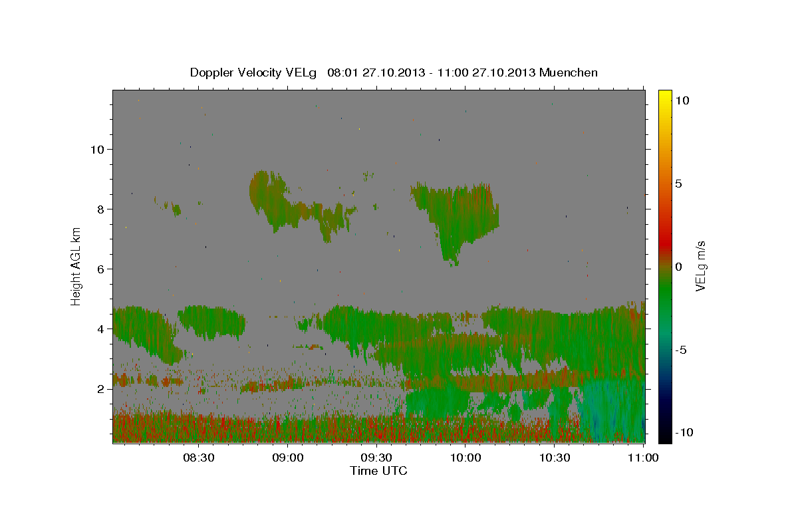Click the height axis value 10

96,149
